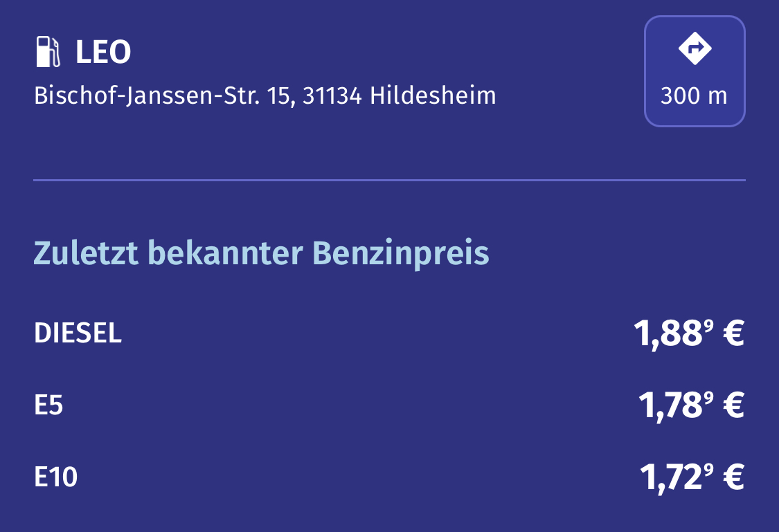Screen dimensions: 779x532
Task: Tap the directions arrow icon
Action: pos(695,48)
